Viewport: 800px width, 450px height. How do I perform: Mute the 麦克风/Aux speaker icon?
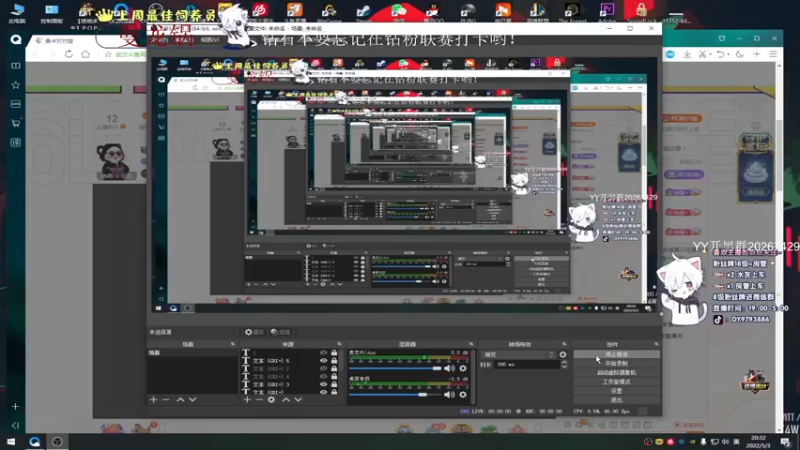pos(449,368)
